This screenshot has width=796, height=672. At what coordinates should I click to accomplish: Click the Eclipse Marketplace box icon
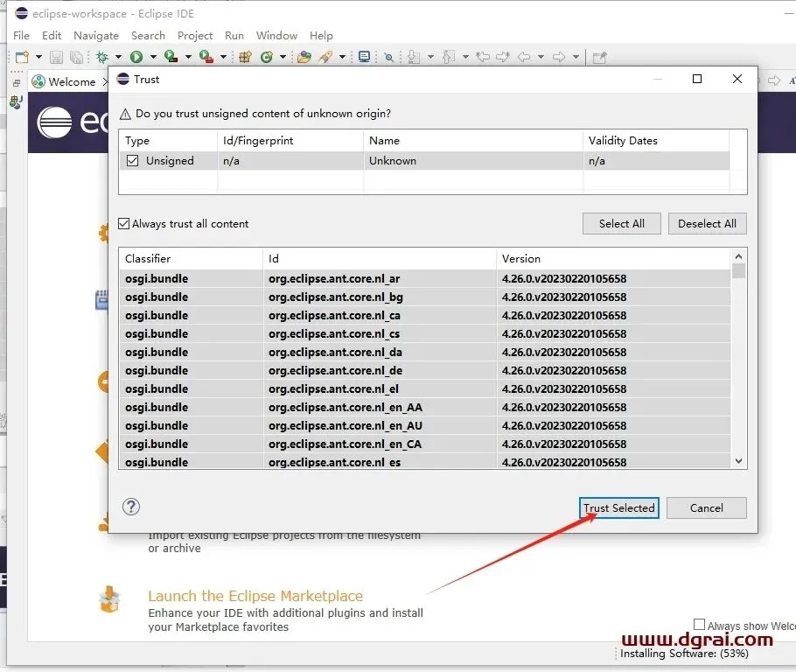click(x=109, y=599)
